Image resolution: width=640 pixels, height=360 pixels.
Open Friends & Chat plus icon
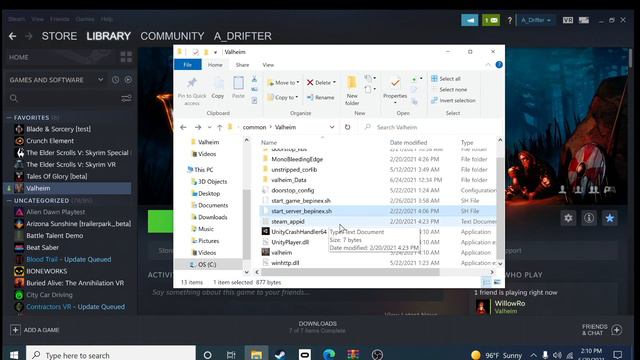click(617, 330)
